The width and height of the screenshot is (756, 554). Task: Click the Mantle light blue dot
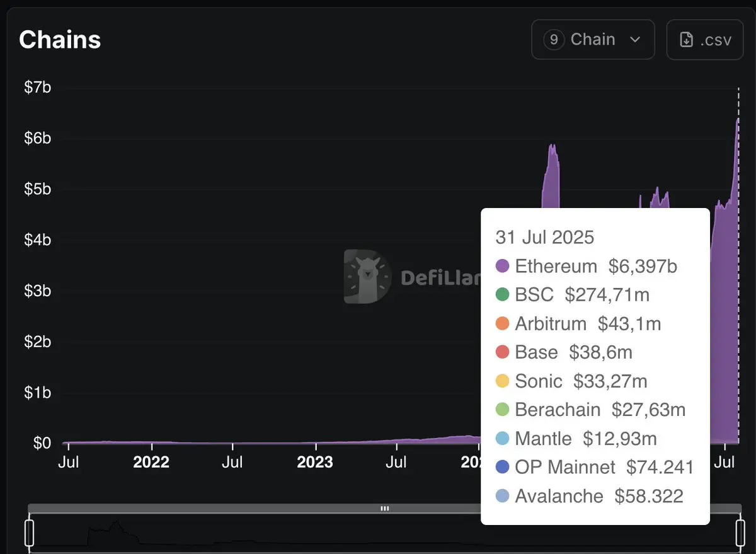click(x=502, y=439)
